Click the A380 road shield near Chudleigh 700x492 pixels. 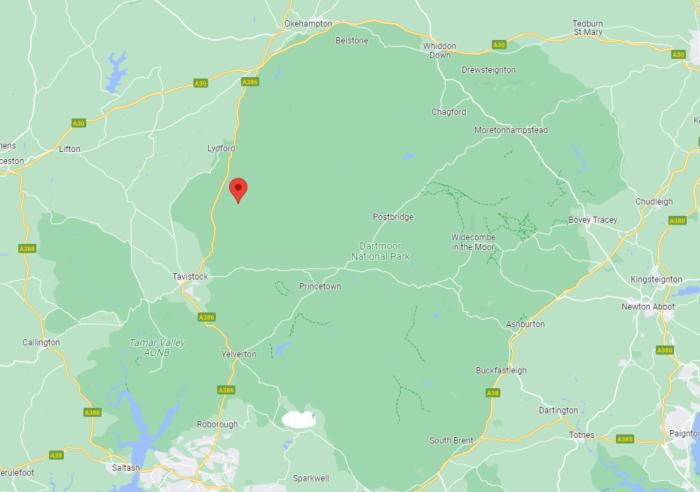[x=677, y=221]
